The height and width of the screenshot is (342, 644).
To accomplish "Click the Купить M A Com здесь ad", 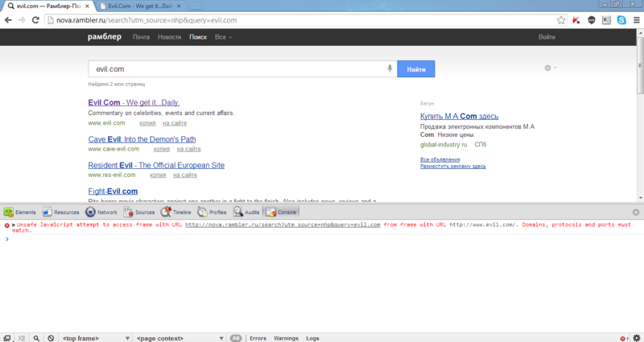I will tap(459, 116).
